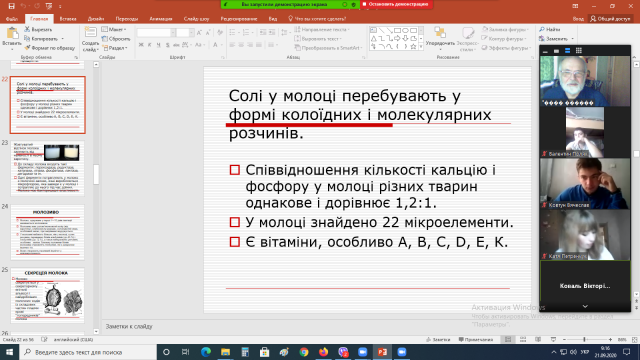Switch to Reading view in status bar
Viewport: 640px width, 360px height.
[x=538, y=340]
